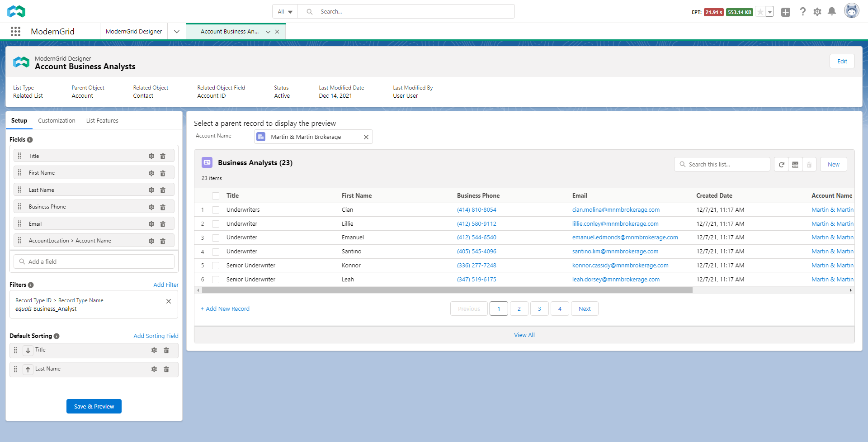The width and height of the screenshot is (868, 442).
Task: Remove the Record Type Name filter
Action: (x=169, y=301)
